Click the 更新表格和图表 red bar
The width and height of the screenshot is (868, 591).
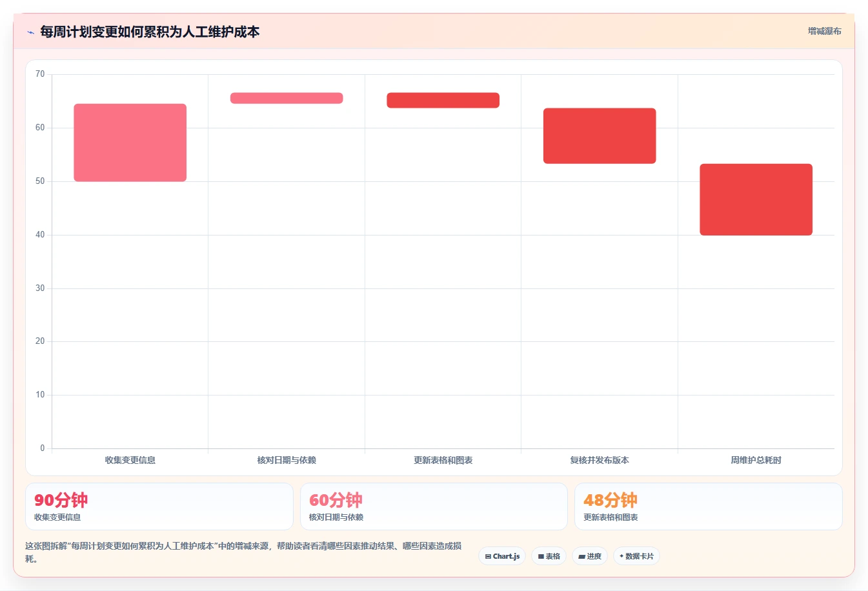click(x=443, y=100)
